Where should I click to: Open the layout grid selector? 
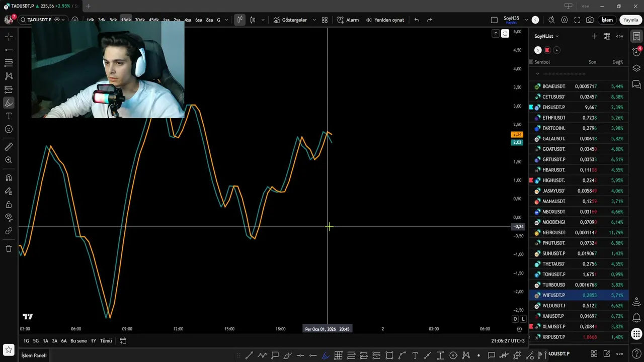pos(325,20)
